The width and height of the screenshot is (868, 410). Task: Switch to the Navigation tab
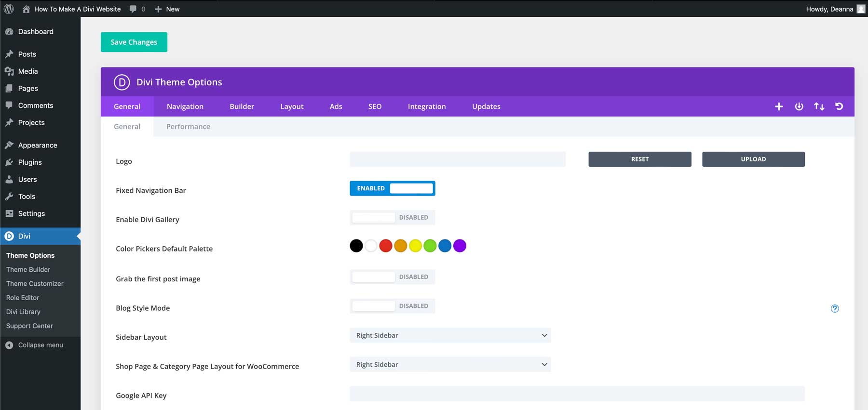[x=185, y=106]
